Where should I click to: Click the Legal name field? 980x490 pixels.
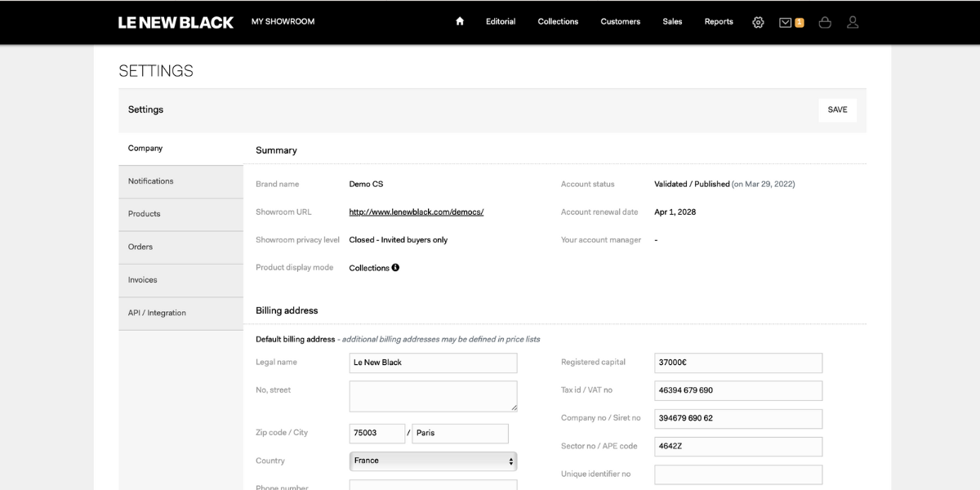(x=433, y=363)
